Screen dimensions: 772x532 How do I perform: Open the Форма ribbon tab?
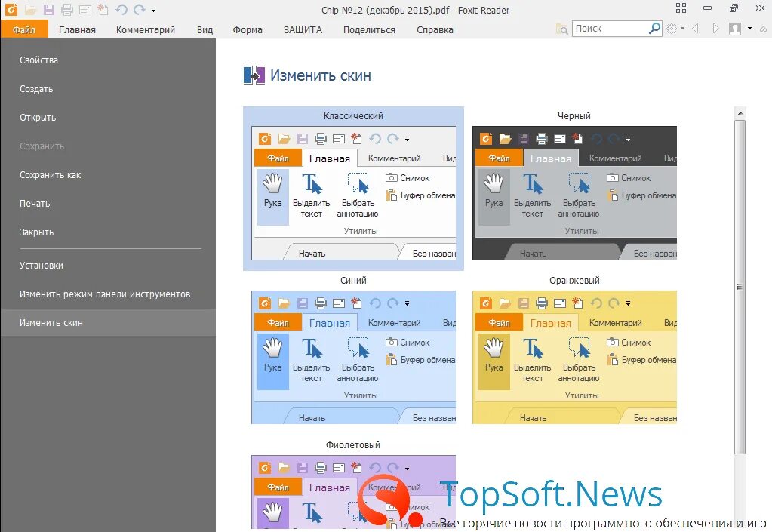(x=248, y=29)
